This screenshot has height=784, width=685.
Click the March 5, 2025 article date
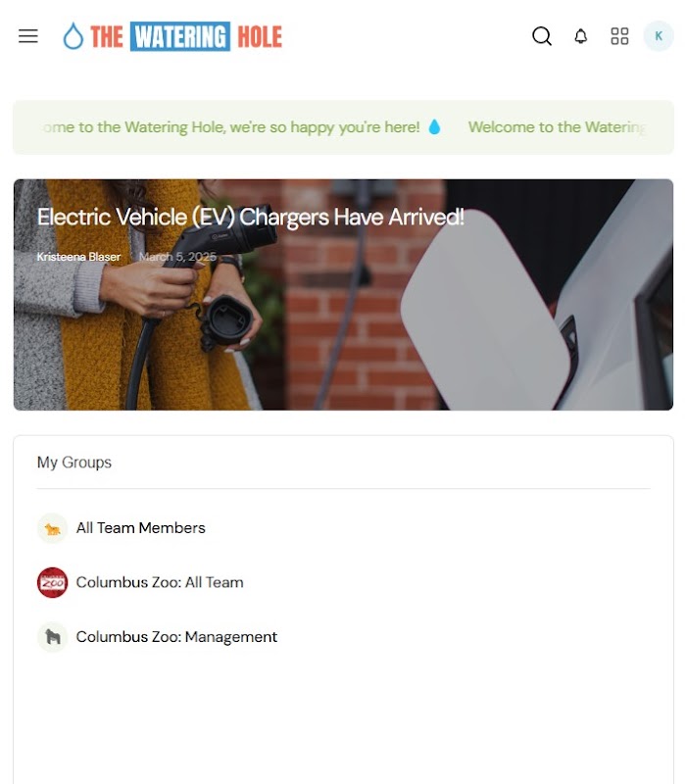click(177, 257)
